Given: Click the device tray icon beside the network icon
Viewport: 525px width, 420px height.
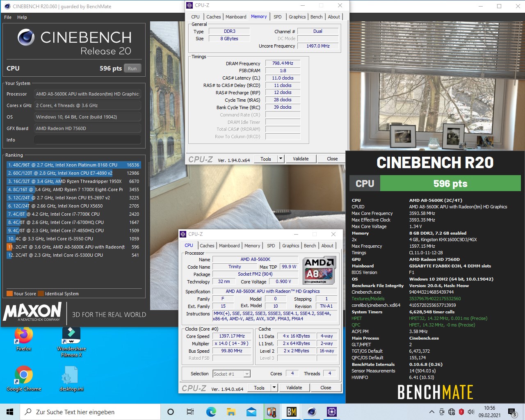Looking at the screenshot, I should click(442, 412).
